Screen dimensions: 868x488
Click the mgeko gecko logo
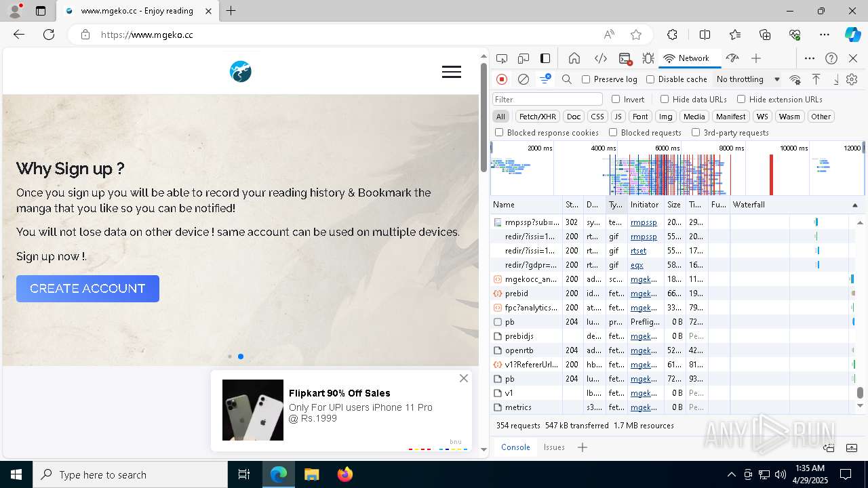(241, 71)
